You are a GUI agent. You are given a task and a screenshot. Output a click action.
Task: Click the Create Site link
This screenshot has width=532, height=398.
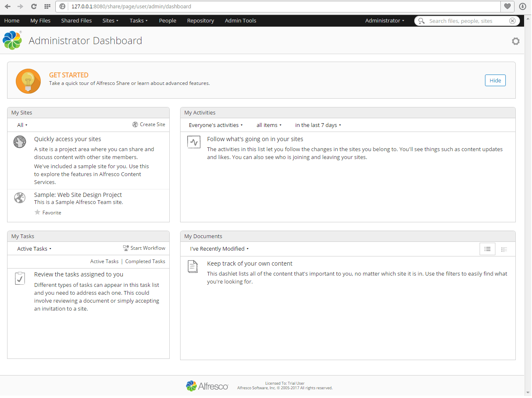point(152,124)
